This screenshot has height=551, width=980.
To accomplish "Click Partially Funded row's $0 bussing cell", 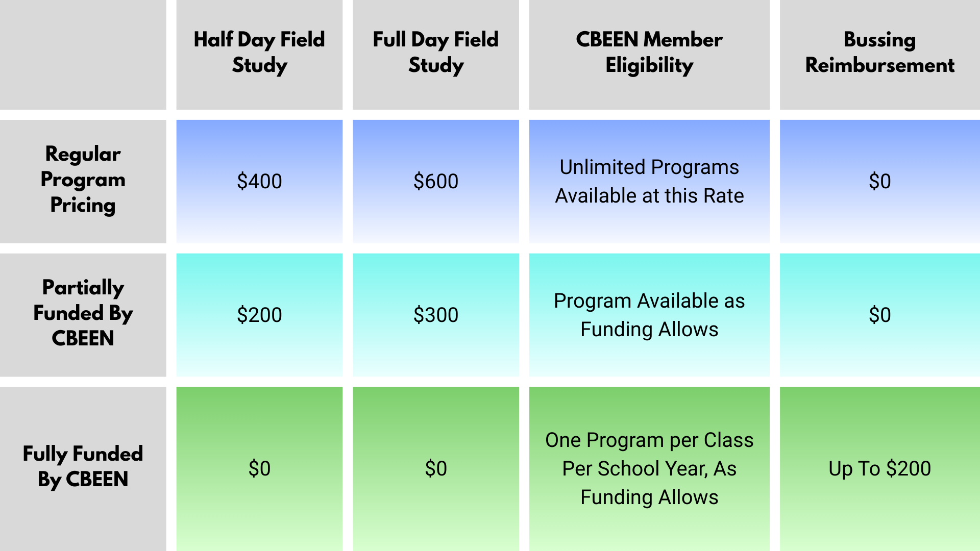I will [x=879, y=315].
